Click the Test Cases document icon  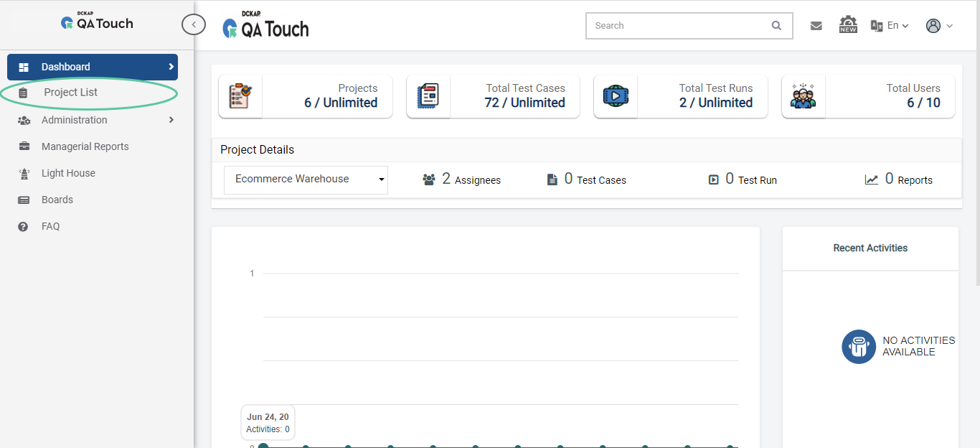coord(552,180)
